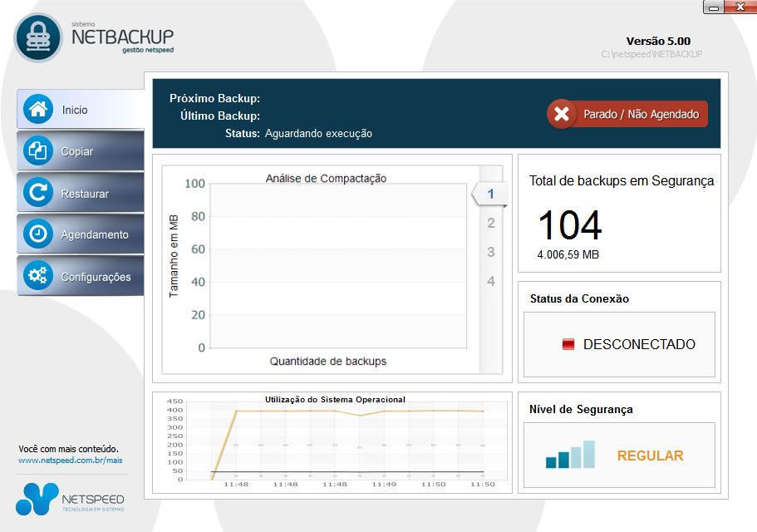
Task: Click the DESCONECTADO status text
Action: (x=639, y=344)
